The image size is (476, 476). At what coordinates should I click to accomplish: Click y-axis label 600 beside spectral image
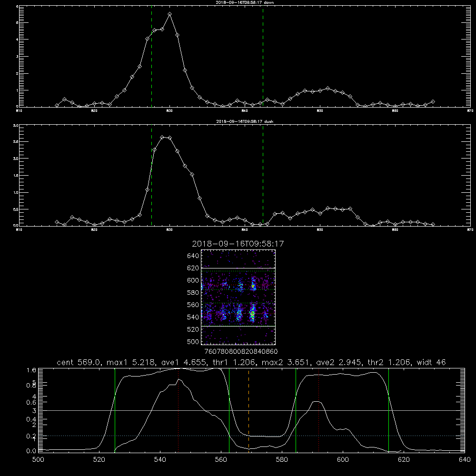click(x=193, y=280)
